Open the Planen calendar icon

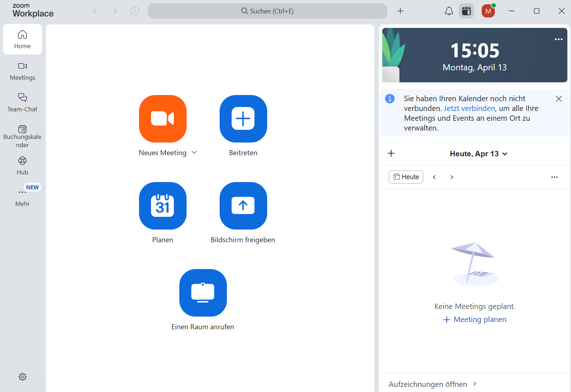(163, 206)
